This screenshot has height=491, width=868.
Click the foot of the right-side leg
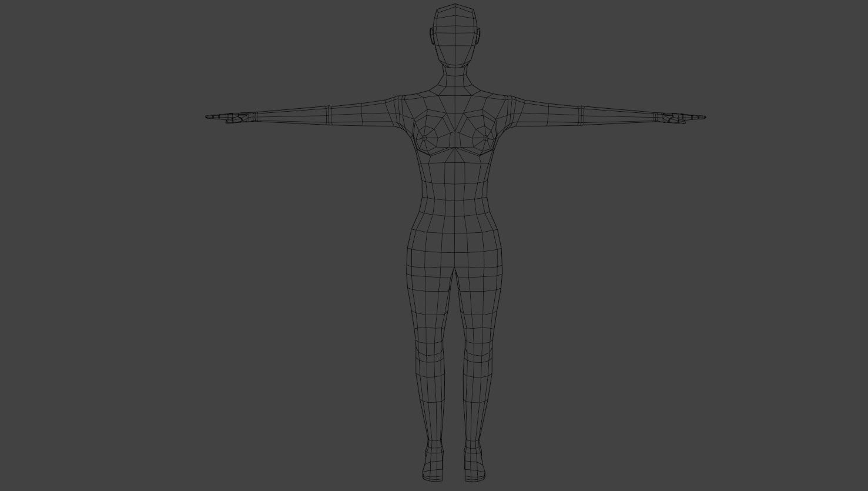coord(475,465)
